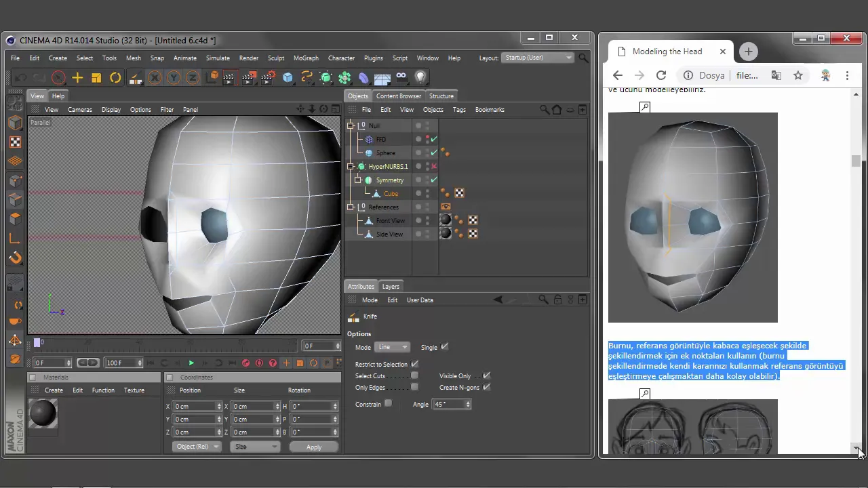Open the Floor environment objects icon
Screen dimensions: 868x488
[x=382, y=78]
